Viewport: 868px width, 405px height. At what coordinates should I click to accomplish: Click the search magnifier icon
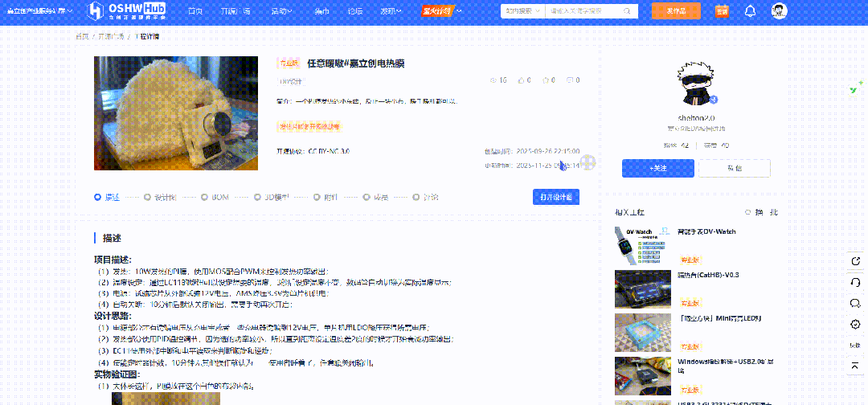(x=627, y=11)
